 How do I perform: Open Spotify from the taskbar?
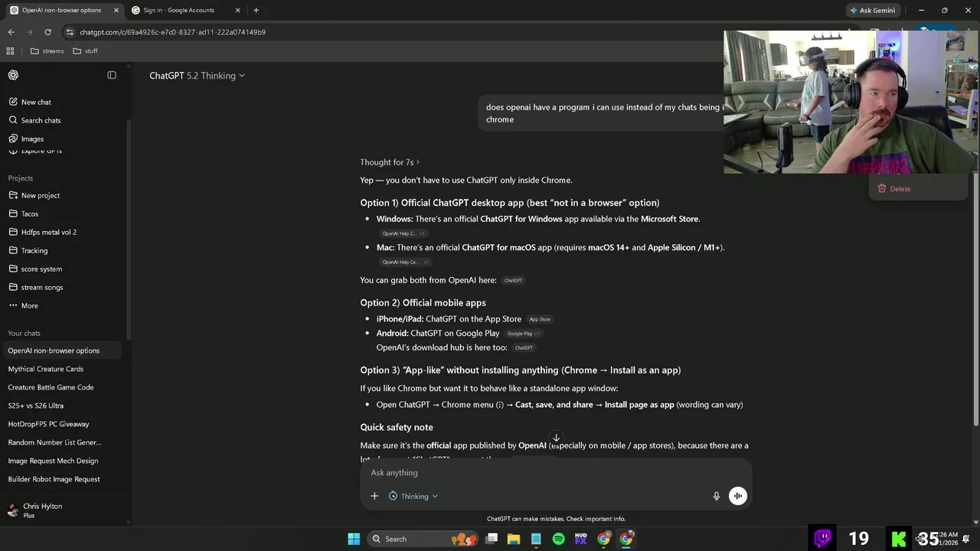pos(559,539)
